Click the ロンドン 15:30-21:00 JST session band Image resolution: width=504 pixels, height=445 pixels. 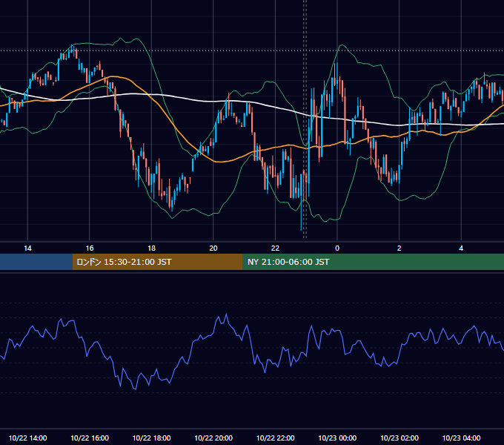(157, 262)
